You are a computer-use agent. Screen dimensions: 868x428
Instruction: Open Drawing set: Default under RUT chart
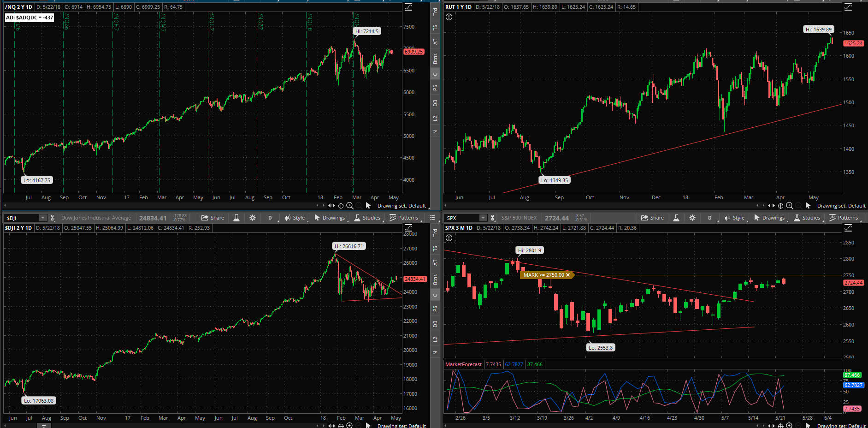[841, 206]
